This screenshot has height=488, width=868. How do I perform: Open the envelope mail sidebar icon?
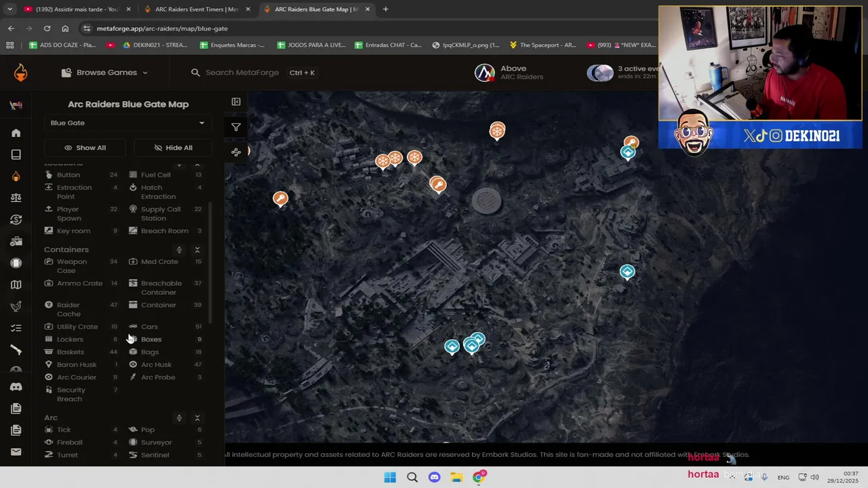[16, 451]
